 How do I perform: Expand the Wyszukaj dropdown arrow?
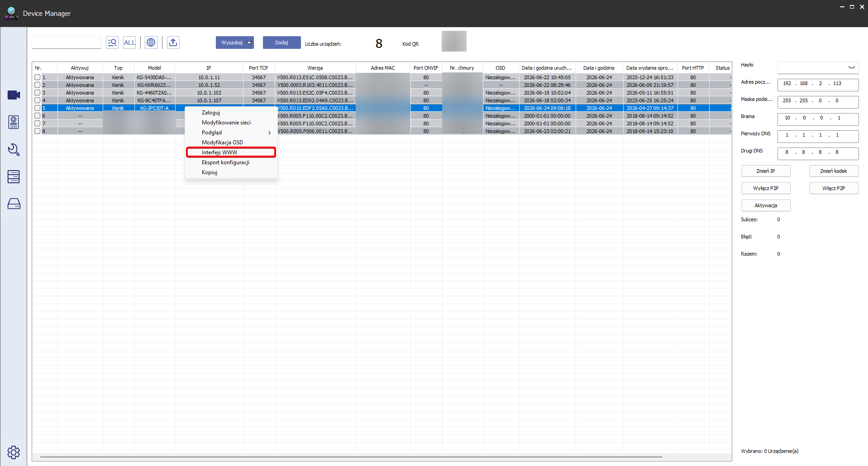pyautogui.click(x=249, y=43)
